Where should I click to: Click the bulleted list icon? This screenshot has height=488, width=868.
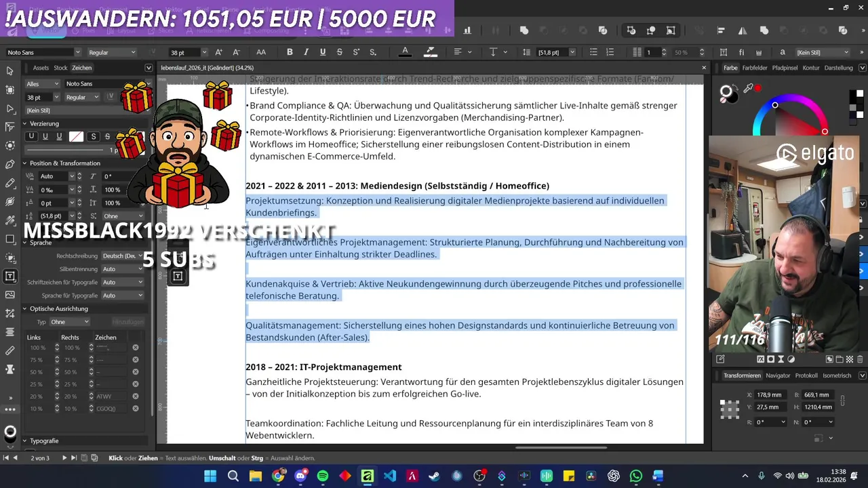coord(593,52)
